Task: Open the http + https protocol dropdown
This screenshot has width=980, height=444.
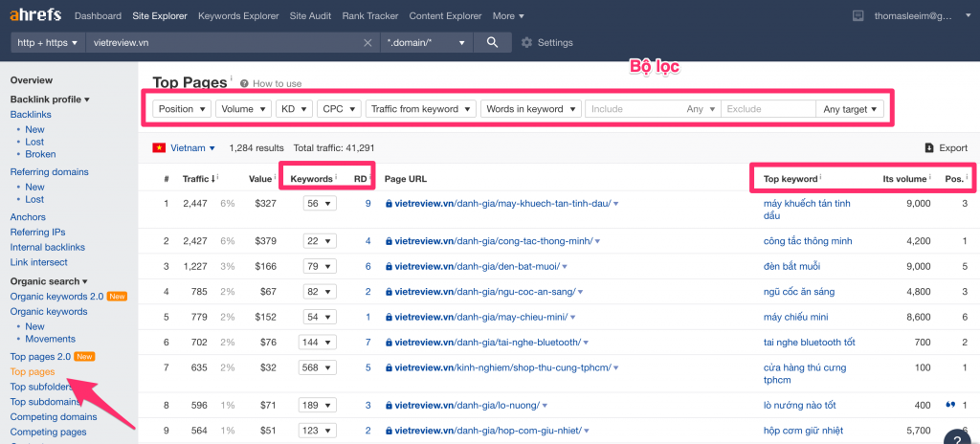Action: [x=48, y=42]
